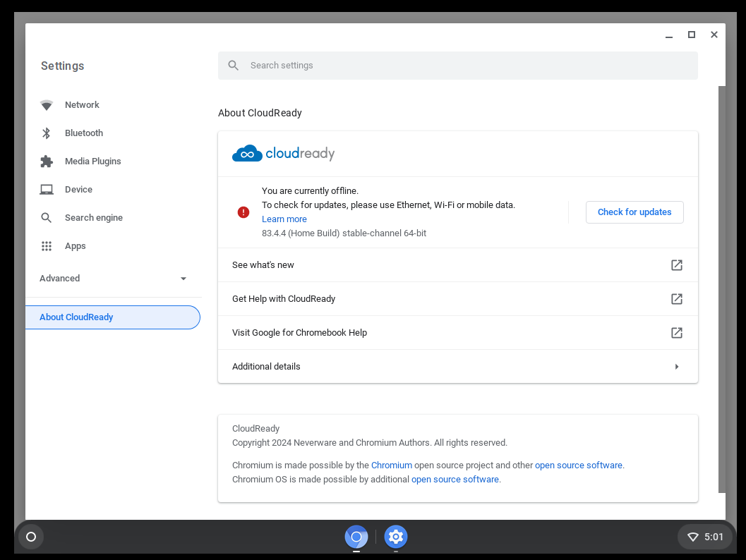Open Chromium browser from the shelf
The image size is (746, 560).
tap(356, 537)
